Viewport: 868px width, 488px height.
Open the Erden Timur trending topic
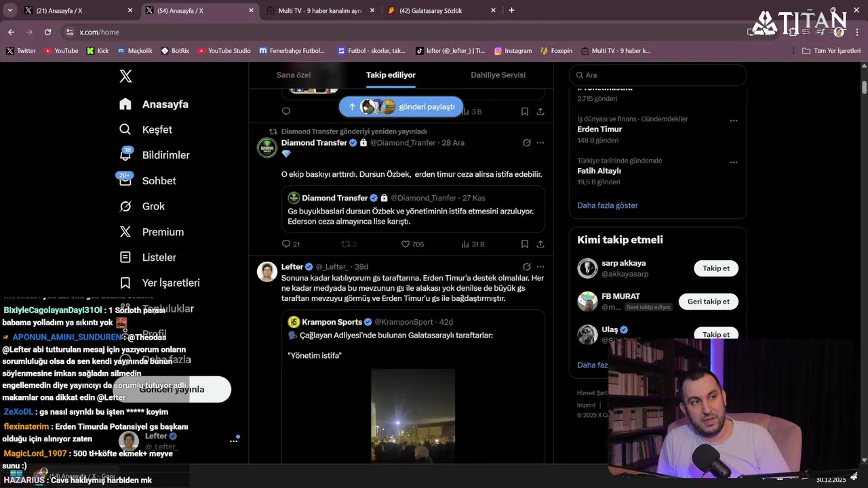point(599,129)
